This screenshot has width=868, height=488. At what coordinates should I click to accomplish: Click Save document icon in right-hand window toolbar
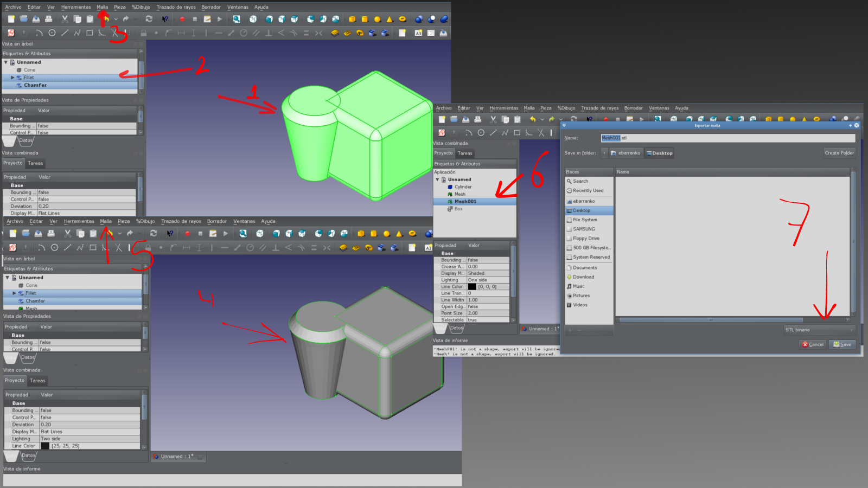tap(465, 119)
